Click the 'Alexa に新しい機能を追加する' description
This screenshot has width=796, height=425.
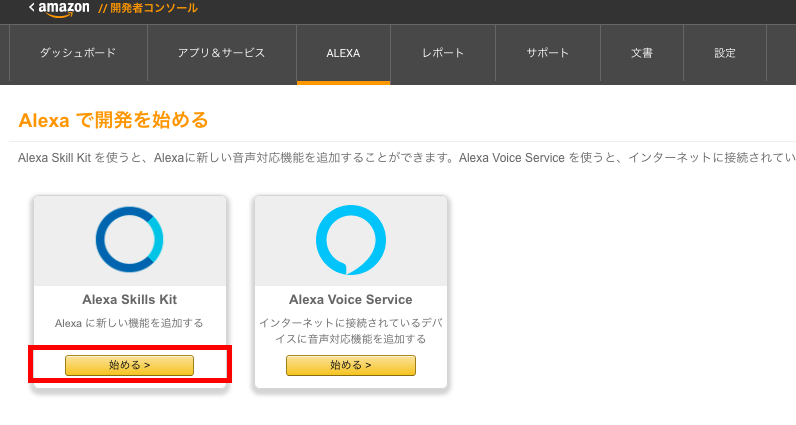129,323
